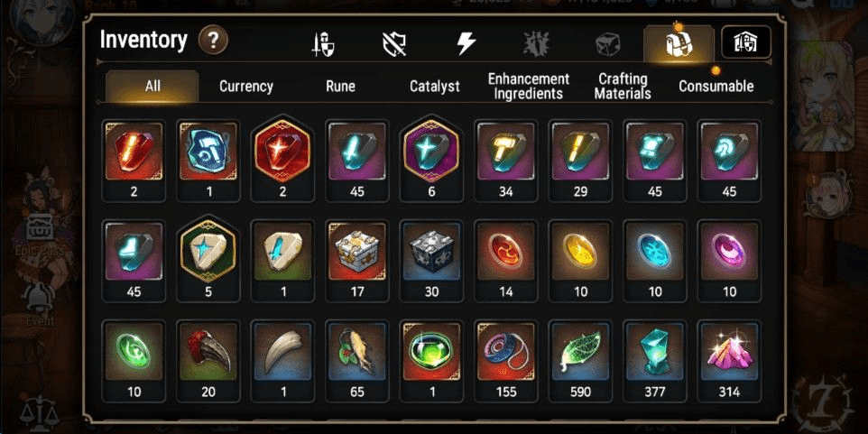Switch to the Crafting Materials tab

[x=623, y=87]
